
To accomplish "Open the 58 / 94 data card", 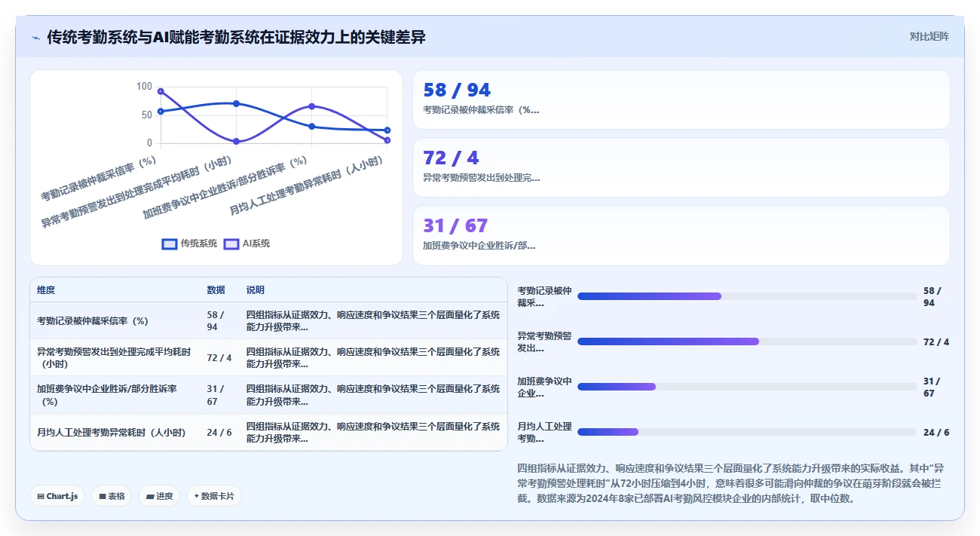I will tap(681, 100).
